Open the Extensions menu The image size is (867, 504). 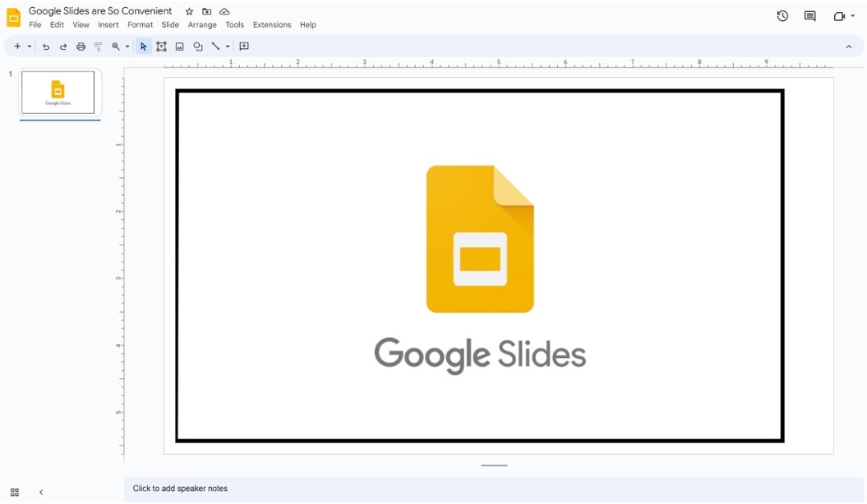click(x=271, y=24)
